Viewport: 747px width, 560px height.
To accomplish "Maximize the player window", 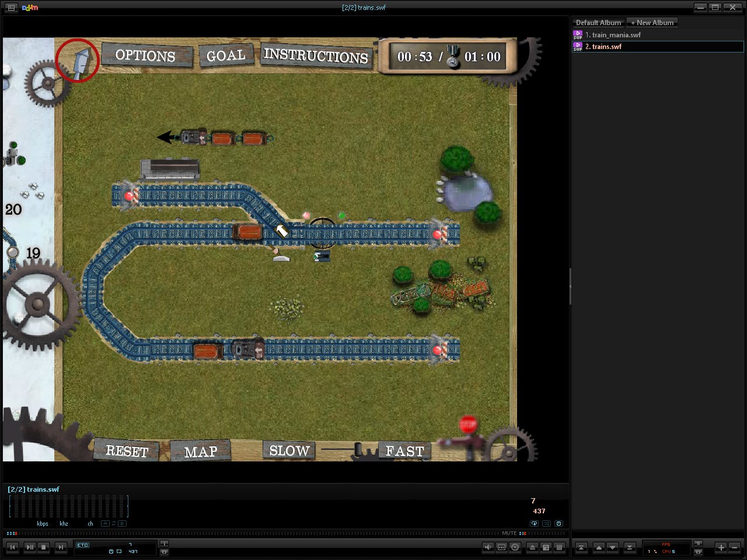I will [x=715, y=8].
